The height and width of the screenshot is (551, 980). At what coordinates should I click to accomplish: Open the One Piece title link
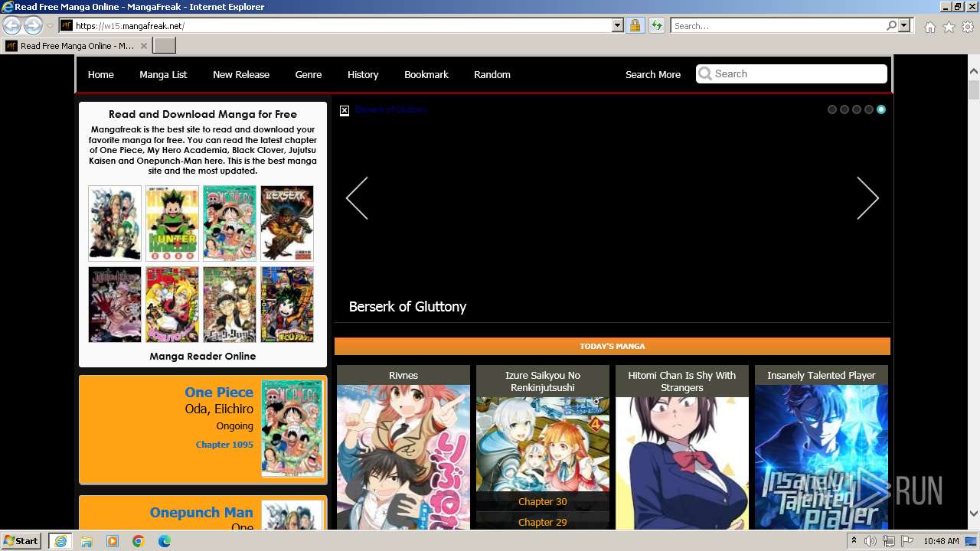pos(219,392)
